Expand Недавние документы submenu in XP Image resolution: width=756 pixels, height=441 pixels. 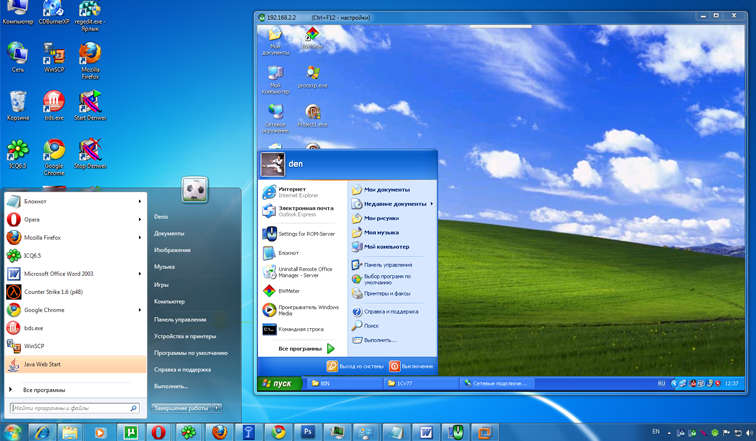click(x=392, y=203)
